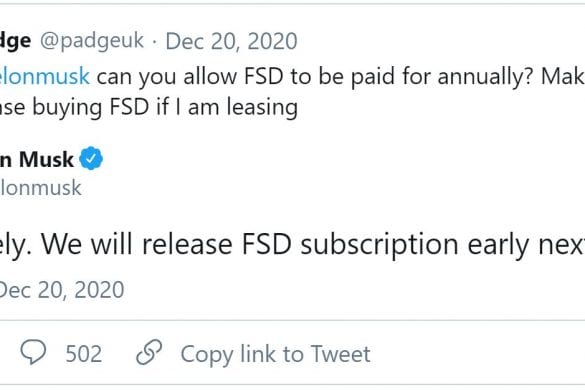Screen dimensions: 585x390
Task: Click the reply speech bubble icon
Action: (33, 352)
